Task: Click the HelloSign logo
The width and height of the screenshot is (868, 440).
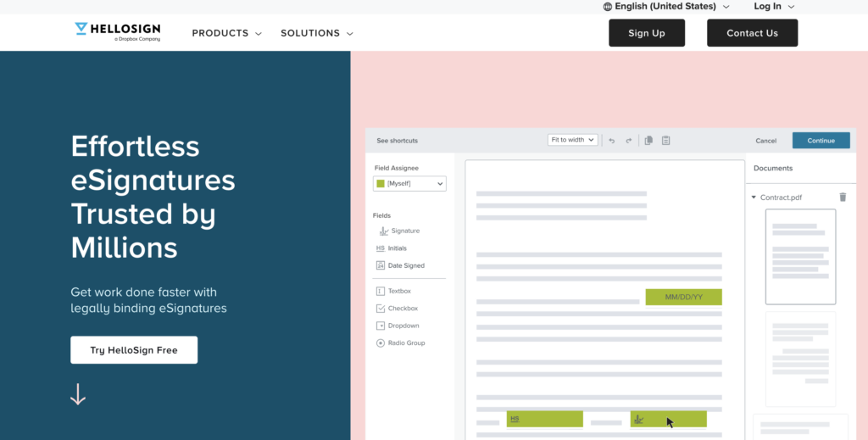Action: (117, 32)
